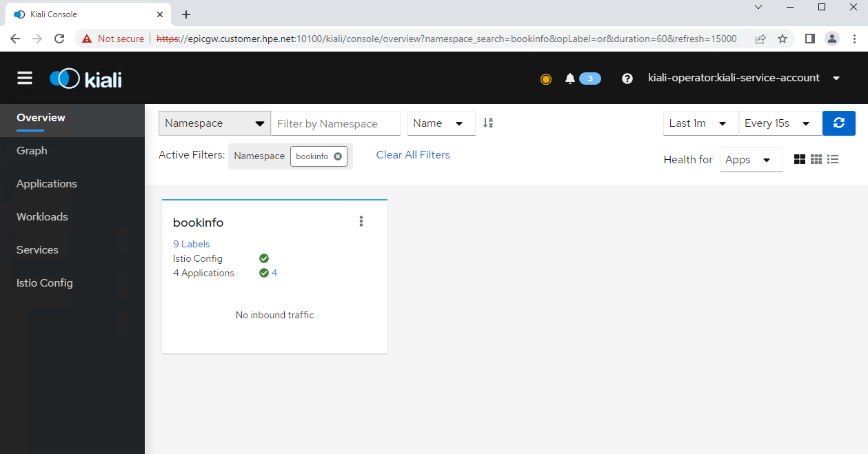Open Workloads in the sidebar

coord(72,217)
